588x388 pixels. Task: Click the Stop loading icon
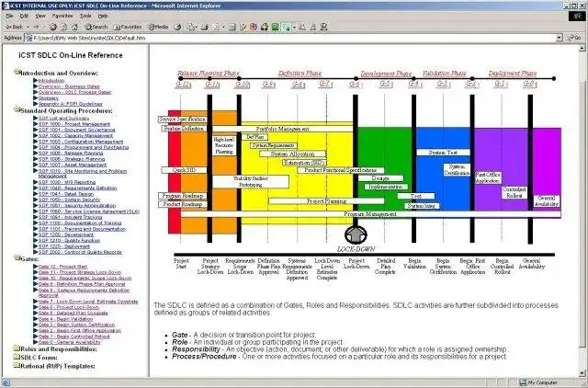tap(53, 27)
